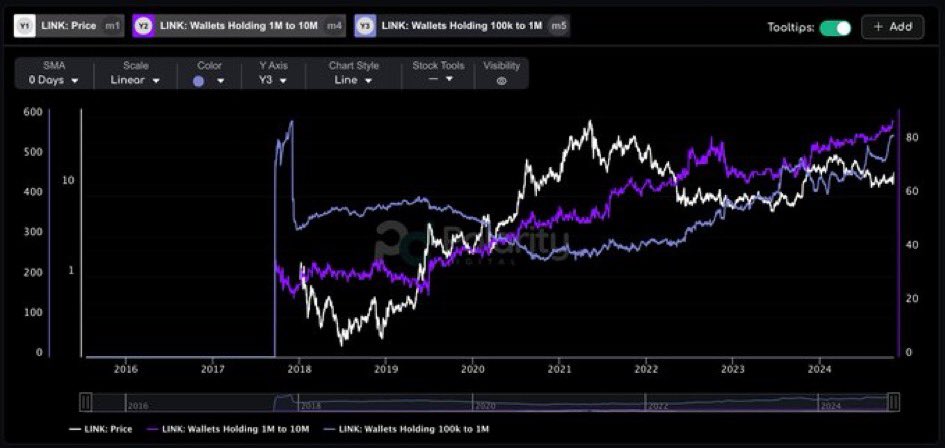Click the 2024 label on the x-axis
The height and width of the screenshot is (448, 945).
[820, 368]
